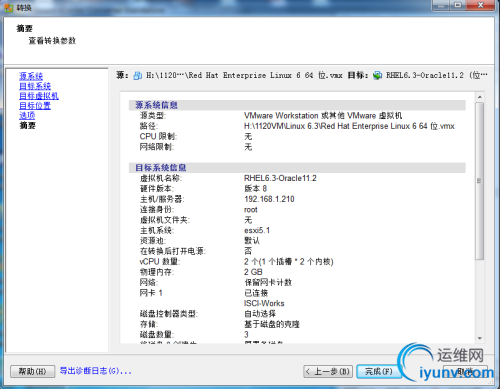Click the path value H:\1120VM\Linux 6.3

point(349,126)
